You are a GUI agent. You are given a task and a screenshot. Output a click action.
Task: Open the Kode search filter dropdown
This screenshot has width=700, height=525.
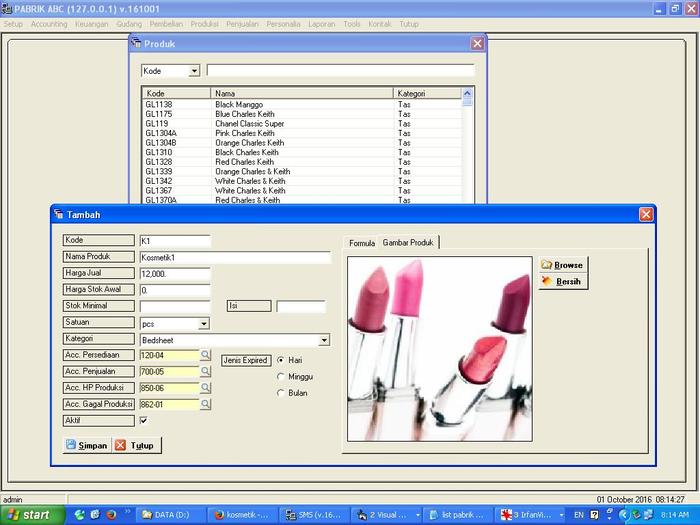click(x=193, y=71)
